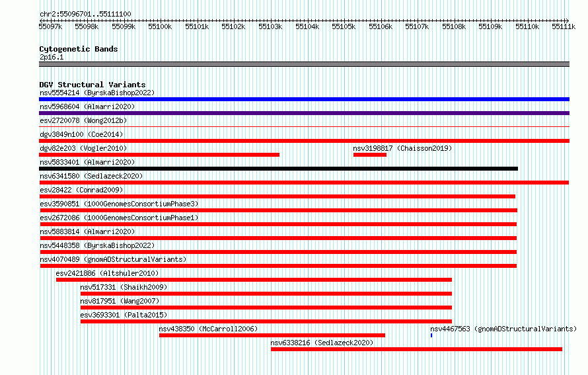Open esv3590851 (1000GenomesConsortiumPhase3) label
The image size is (588, 375).
click(119, 204)
